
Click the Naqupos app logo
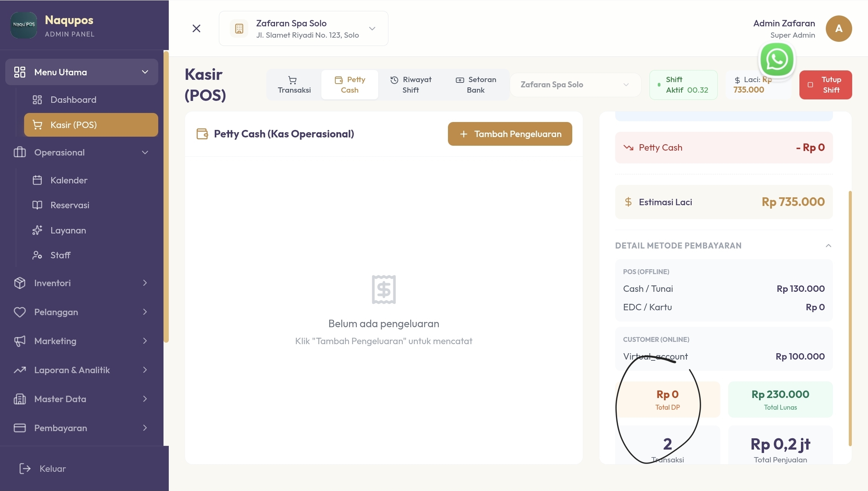coord(24,25)
